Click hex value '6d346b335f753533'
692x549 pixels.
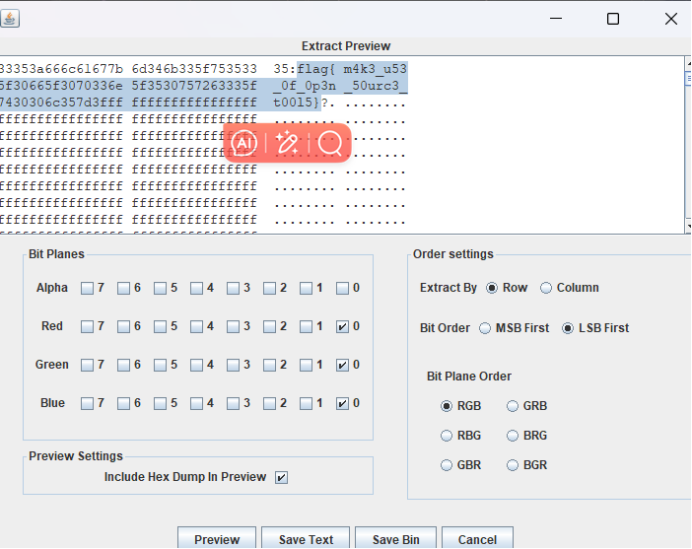point(194,69)
